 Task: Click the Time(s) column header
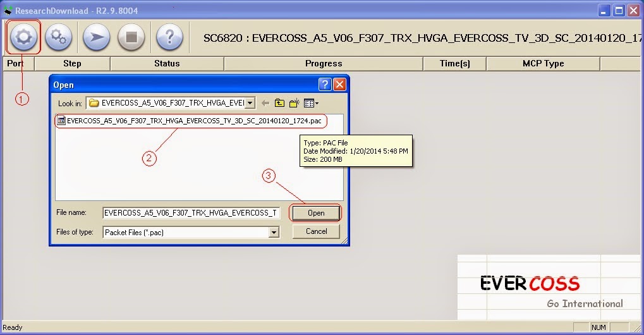[x=454, y=64]
